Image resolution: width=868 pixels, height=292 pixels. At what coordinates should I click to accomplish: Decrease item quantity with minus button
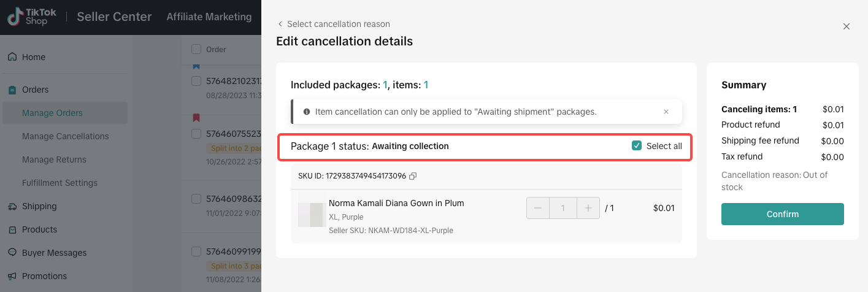pyautogui.click(x=538, y=208)
